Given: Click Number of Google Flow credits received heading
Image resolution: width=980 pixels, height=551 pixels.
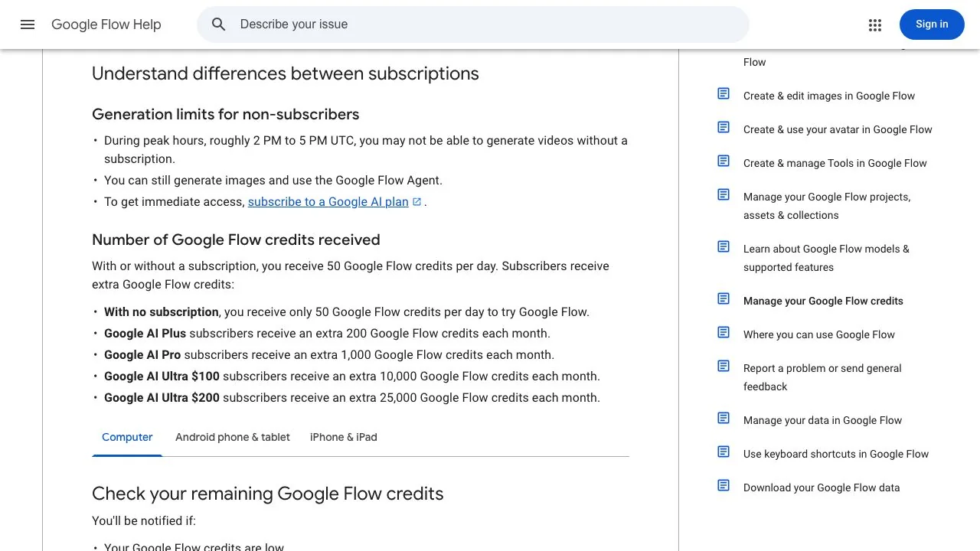Looking at the screenshot, I should [x=236, y=240].
